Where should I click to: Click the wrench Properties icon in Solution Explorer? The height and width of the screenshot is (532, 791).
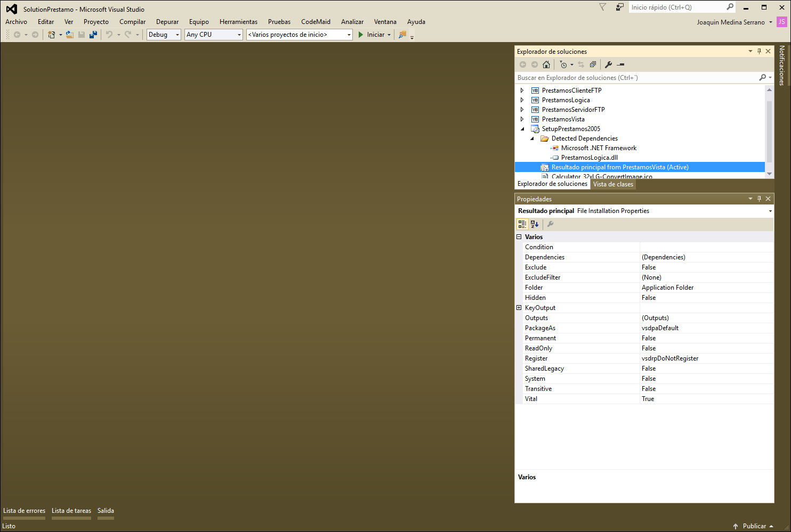[x=608, y=64]
